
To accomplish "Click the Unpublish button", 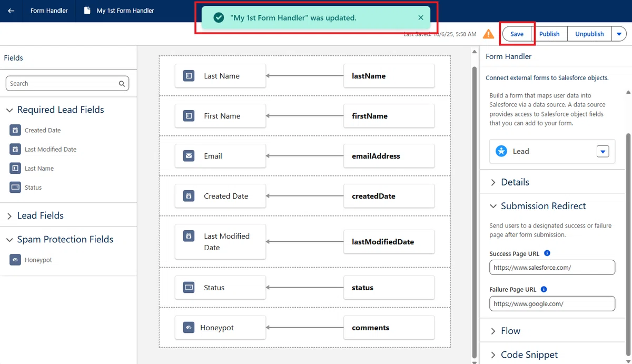I will [x=589, y=34].
